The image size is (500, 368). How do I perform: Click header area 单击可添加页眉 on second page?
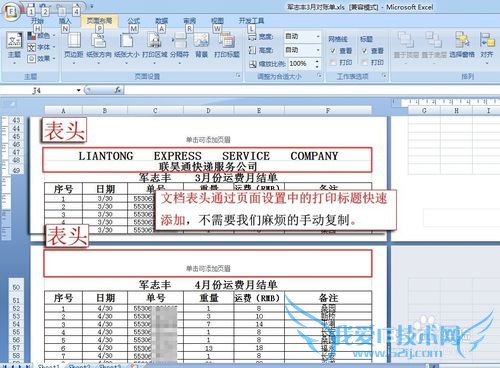click(208, 268)
